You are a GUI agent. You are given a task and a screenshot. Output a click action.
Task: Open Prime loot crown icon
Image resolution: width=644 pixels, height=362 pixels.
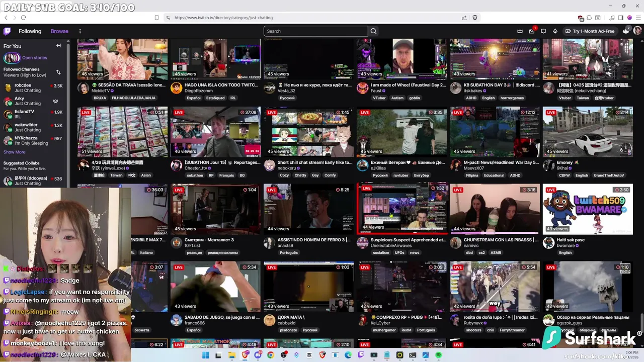(520, 31)
